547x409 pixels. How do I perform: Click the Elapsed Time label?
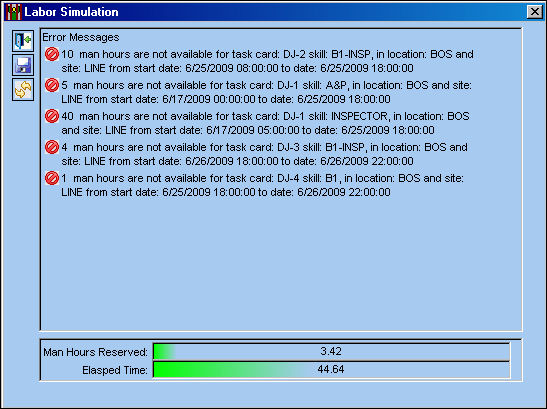pyautogui.click(x=115, y=370)
